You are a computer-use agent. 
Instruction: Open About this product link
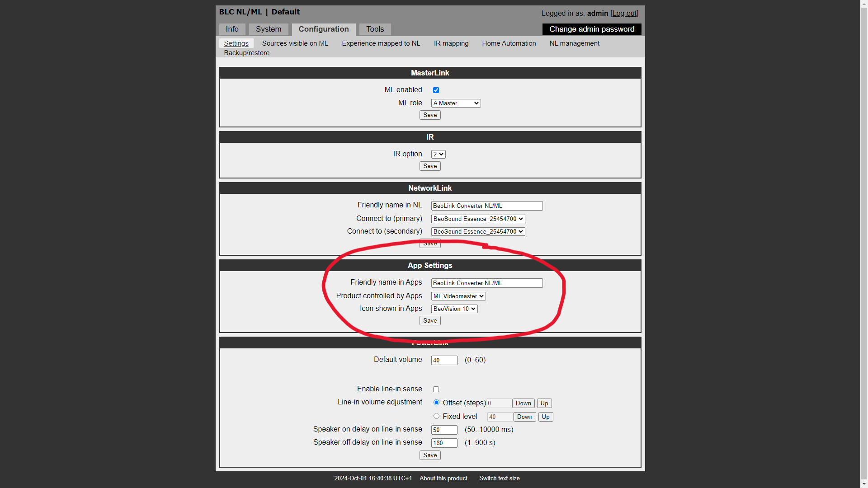click(443, 479)
